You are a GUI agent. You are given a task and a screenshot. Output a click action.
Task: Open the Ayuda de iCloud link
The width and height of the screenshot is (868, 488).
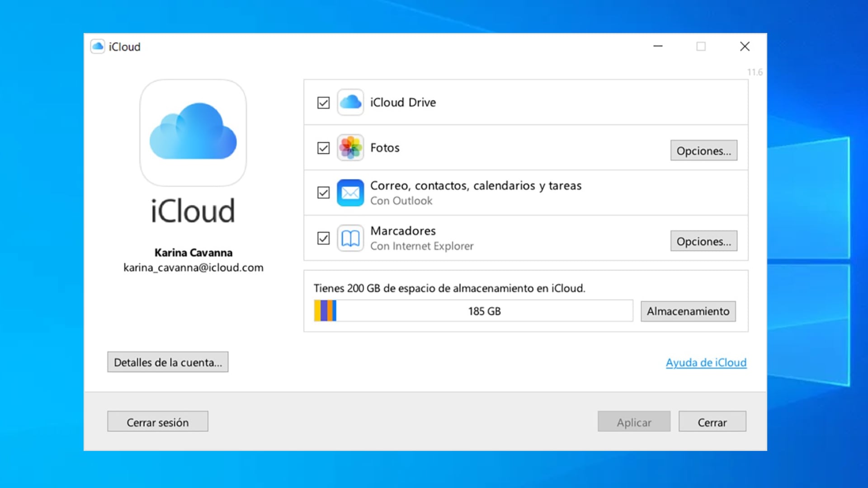point(706,362)
